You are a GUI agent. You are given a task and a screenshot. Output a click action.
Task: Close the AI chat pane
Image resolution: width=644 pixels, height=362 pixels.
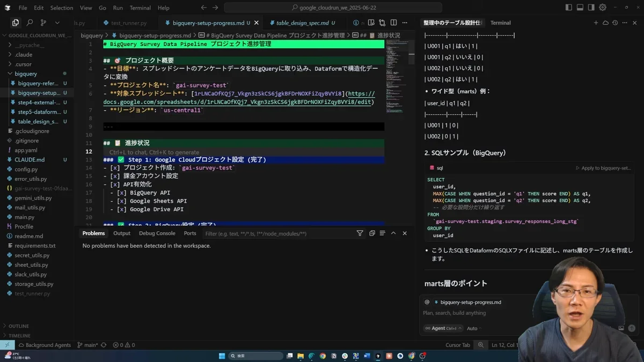(634, 23)
